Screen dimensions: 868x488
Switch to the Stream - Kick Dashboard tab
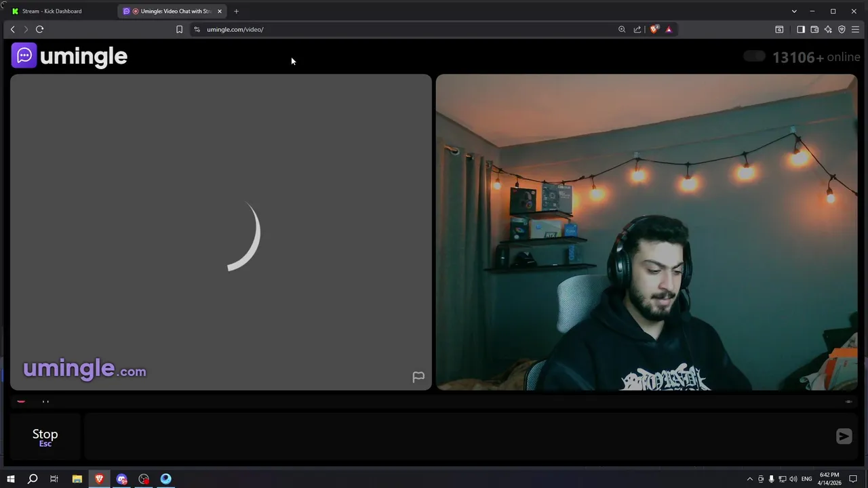58,11
